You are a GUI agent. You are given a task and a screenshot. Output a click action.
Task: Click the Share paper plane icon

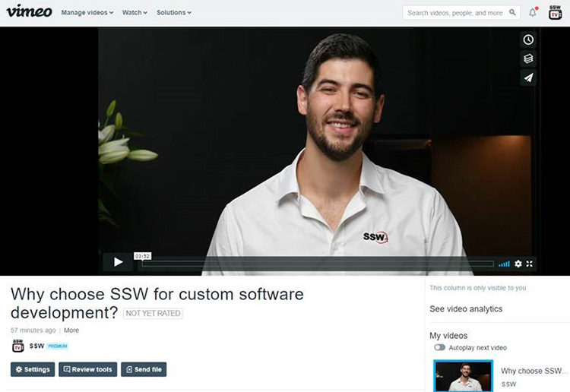(528, 77)
